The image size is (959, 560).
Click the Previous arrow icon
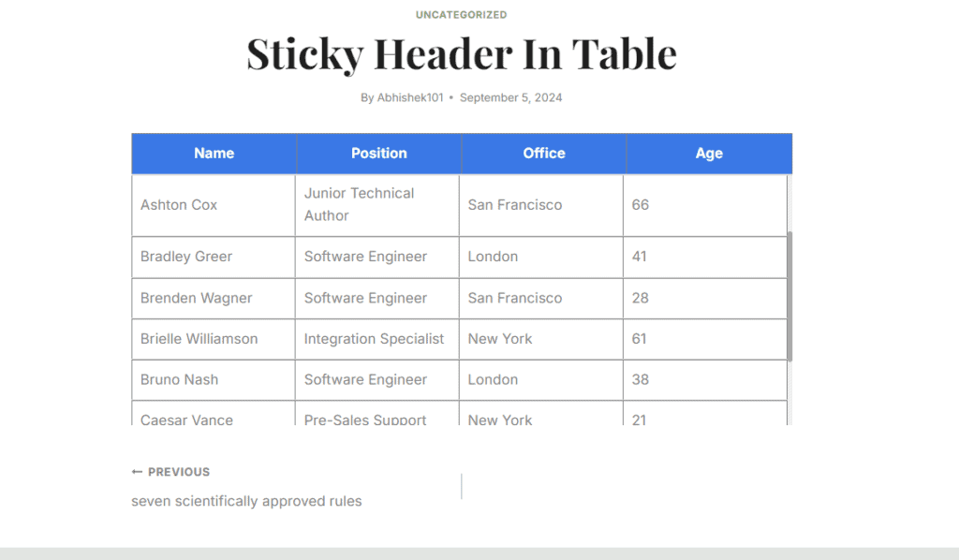click(137, 472)
